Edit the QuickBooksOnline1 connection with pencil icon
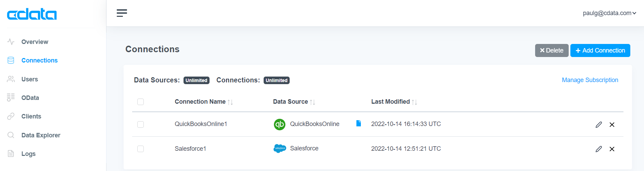This screenshot has height=171, width=644. (x=598, y=125)
